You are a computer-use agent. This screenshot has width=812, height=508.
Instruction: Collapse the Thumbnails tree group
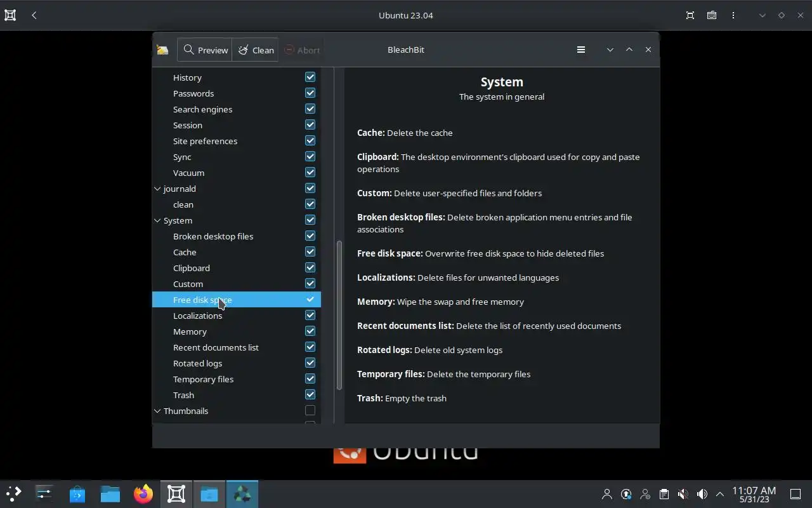pos(157,411)
